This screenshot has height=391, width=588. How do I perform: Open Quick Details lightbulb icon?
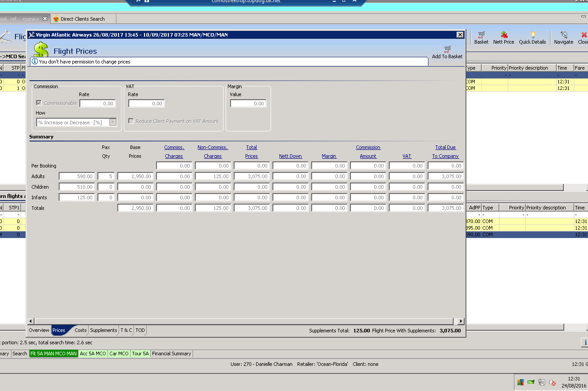pos(532,35)
